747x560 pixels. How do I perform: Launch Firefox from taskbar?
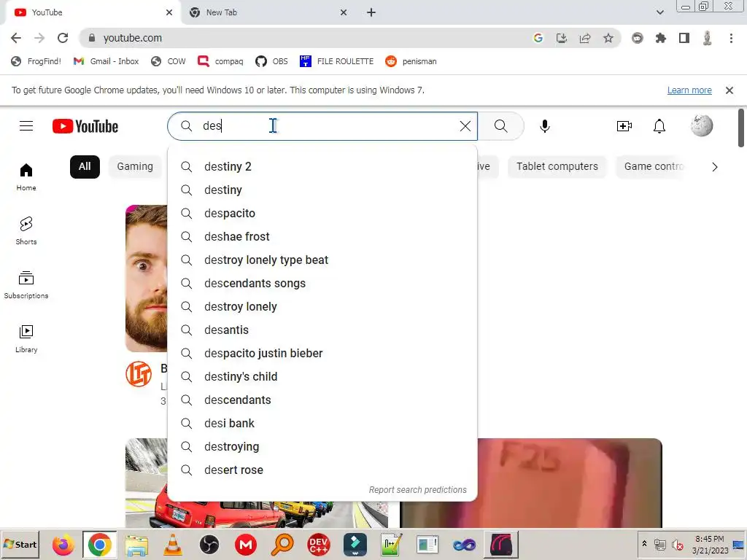(63, 545)
